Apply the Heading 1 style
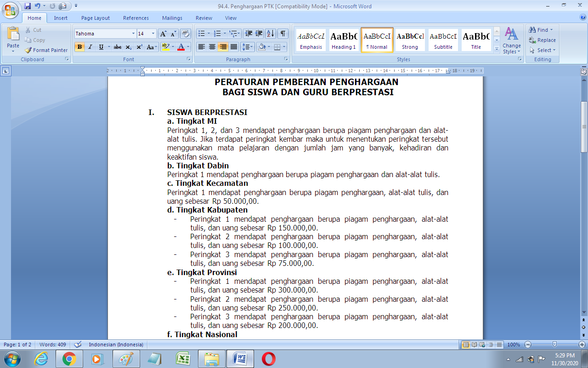Viewport: 588px width, 368px height. click(344, 40)
